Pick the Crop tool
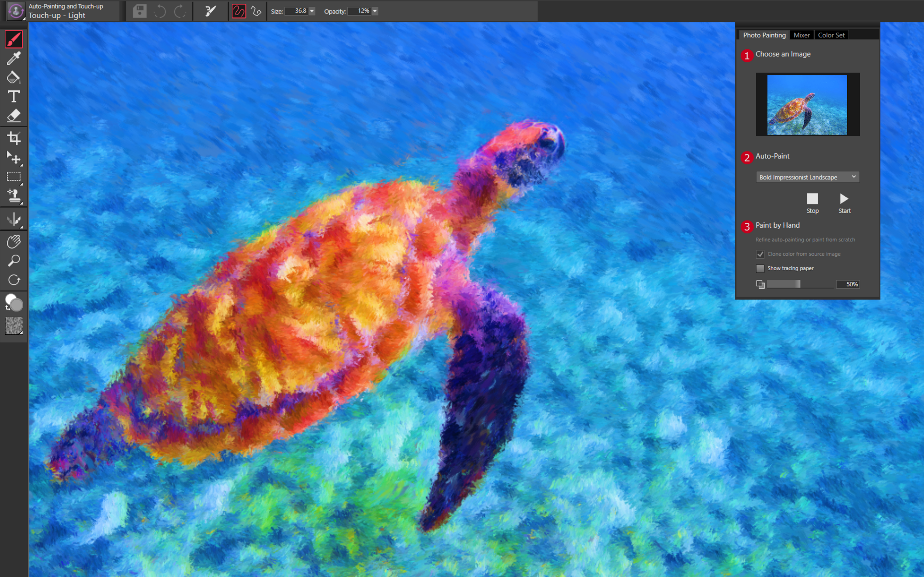Image resolution: width=924 pixels, height=577 pixels. (x=14, y=138)
